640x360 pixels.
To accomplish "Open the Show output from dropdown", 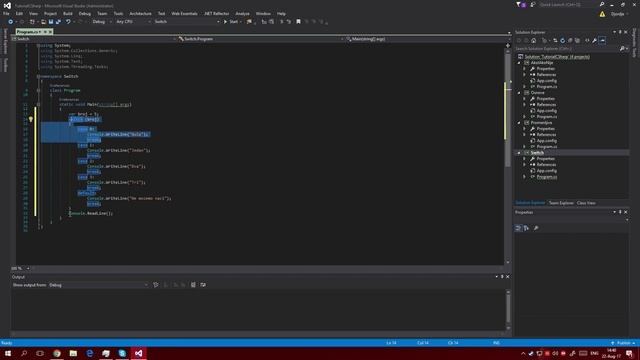I will pyautogui.click(x=98, y=285).
